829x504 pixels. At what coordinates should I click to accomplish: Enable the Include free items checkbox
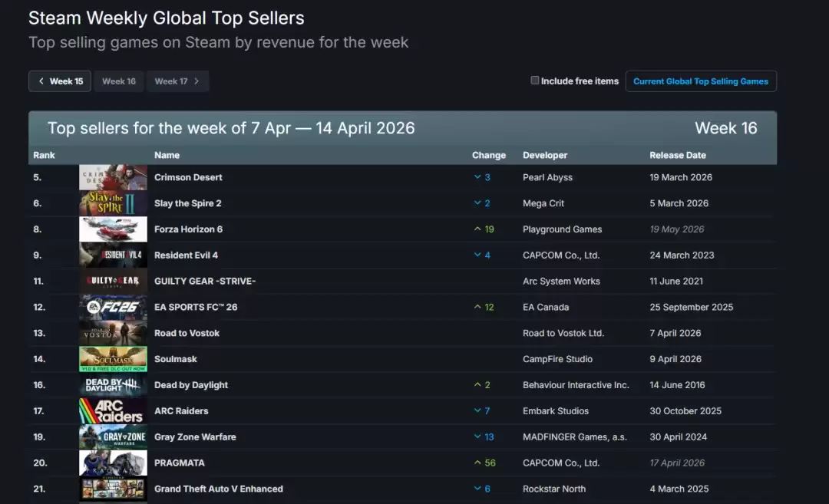point(534,80)
